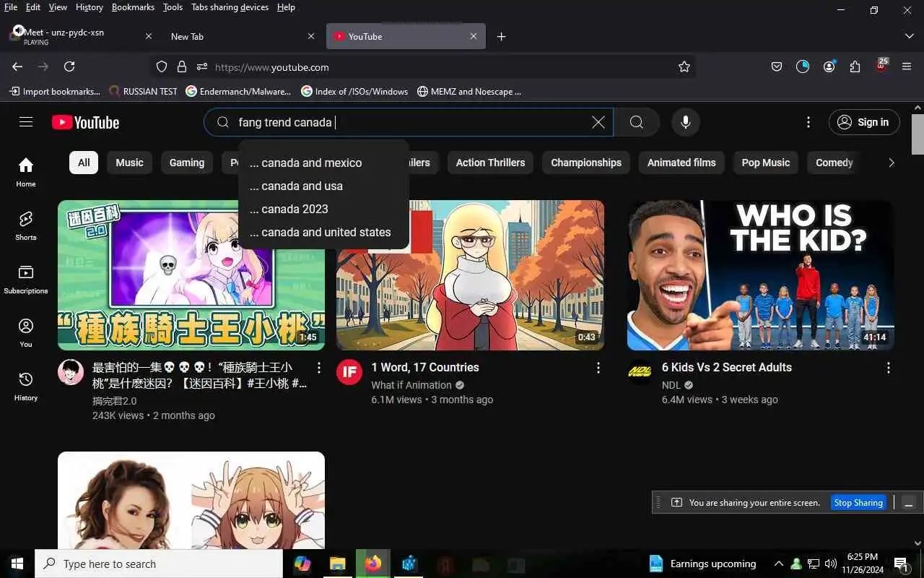This screenshot has width=924, height=578.
Task: Select suggestion canada 2023
Action: tap(323, 209)
